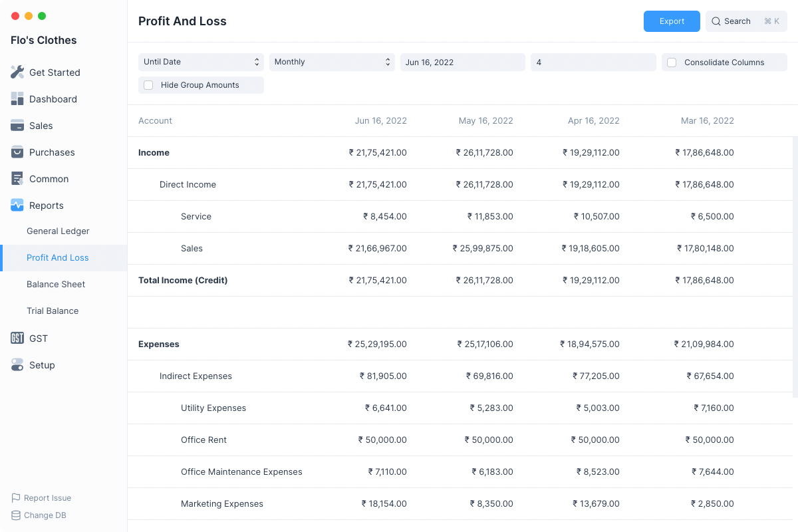Open the Until Date dropdown
The height and width of the screenshot is (532, 798).
click(201, 62)
